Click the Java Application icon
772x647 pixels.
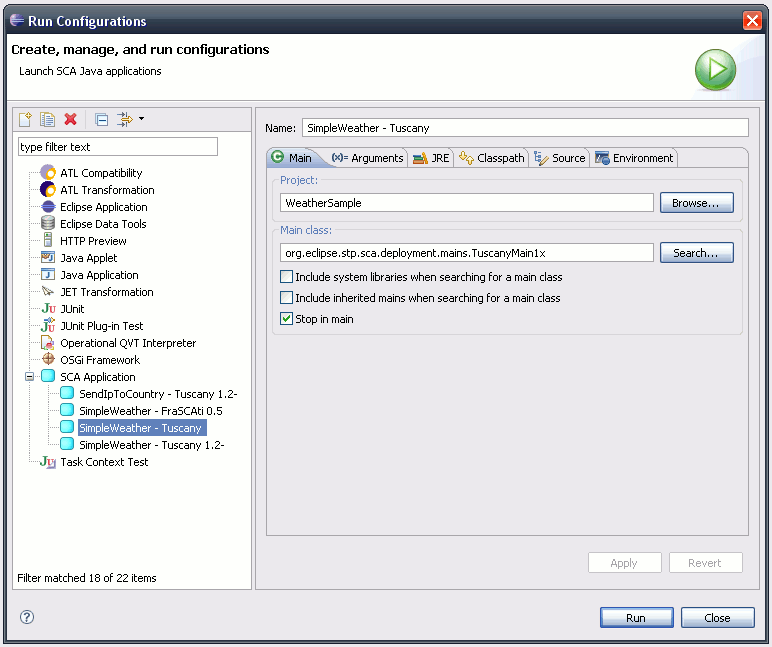[48, 275]
